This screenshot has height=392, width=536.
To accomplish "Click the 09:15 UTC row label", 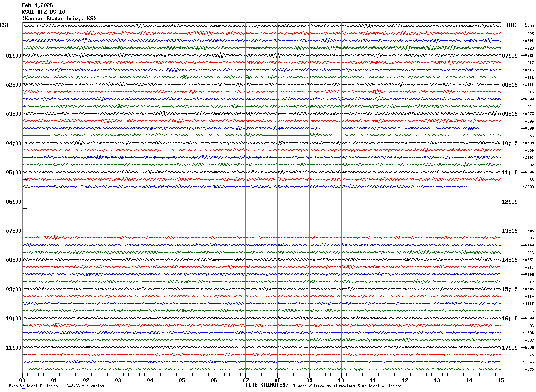I will coord(510,114).
